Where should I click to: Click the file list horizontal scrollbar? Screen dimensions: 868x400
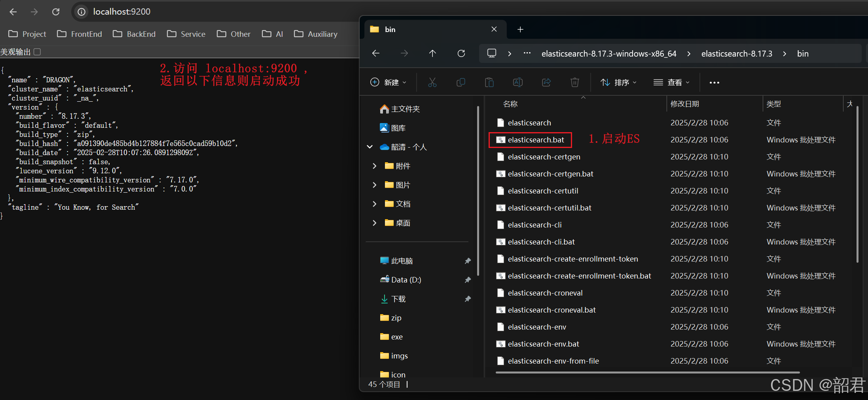pyautogui.click(x=648, y=372)
